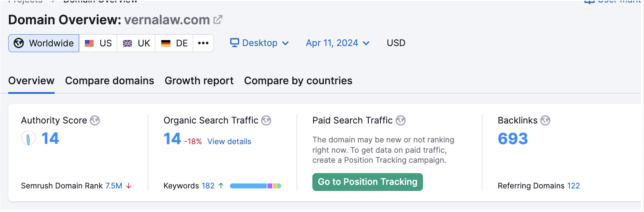Select the Worldwide database toggle

pos(44,43)
